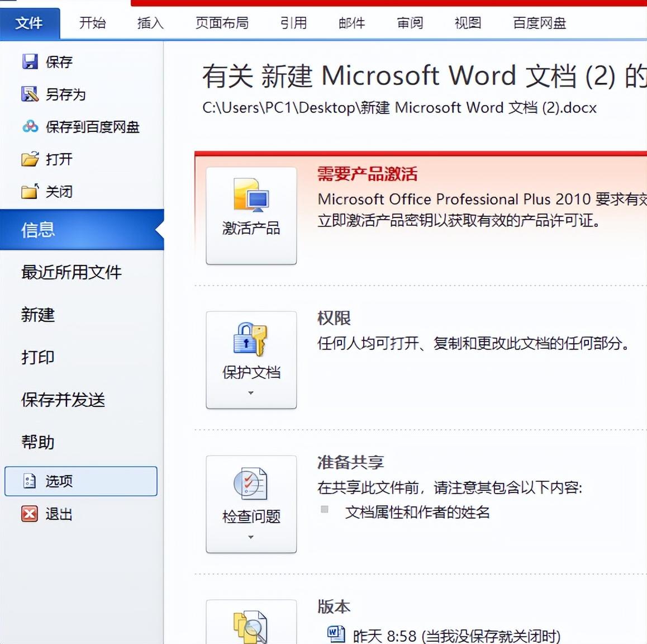Select the 信息 section
The image size is (647, 644).
tap(82, 230)
